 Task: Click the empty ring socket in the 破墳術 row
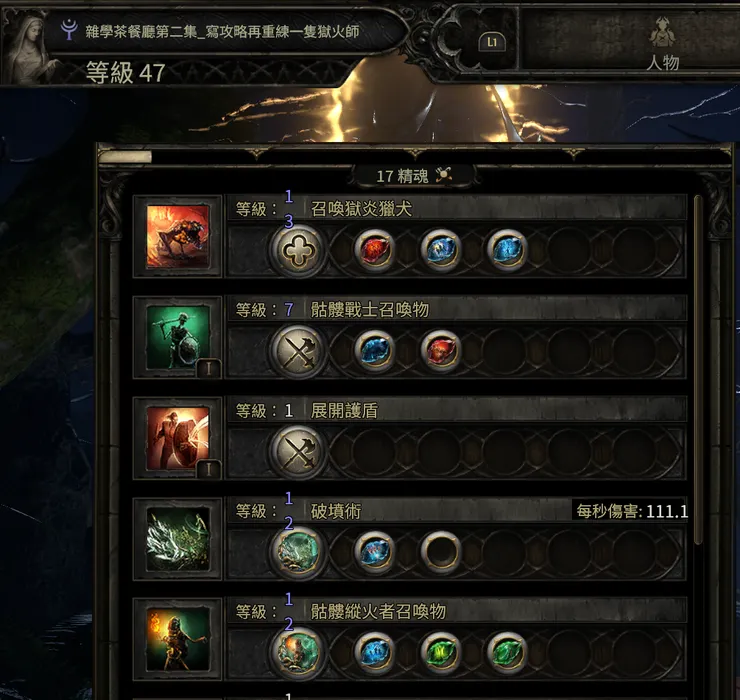point(440,552)
